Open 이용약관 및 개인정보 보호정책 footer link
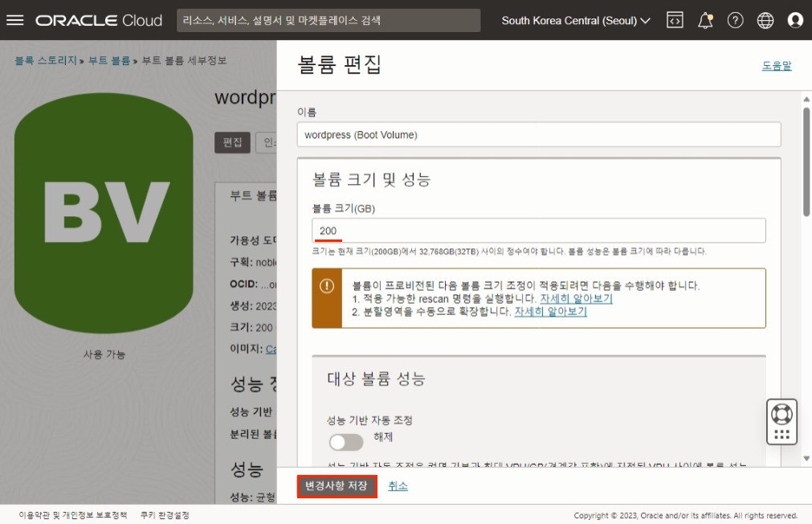 [73, 514]
